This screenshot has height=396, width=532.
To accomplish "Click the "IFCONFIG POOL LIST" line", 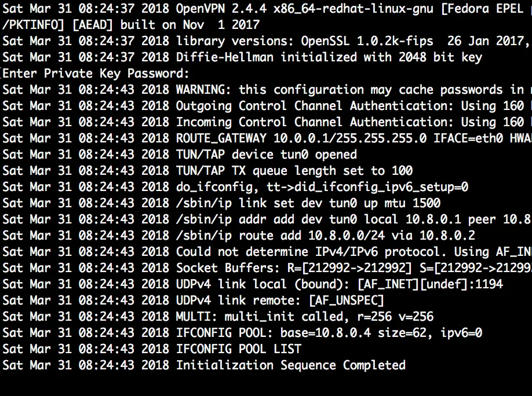I will point(238,349).
